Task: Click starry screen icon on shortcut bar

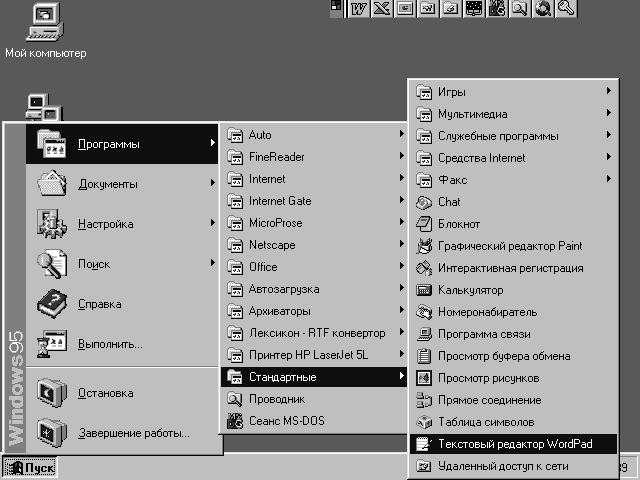Action: 474,8
